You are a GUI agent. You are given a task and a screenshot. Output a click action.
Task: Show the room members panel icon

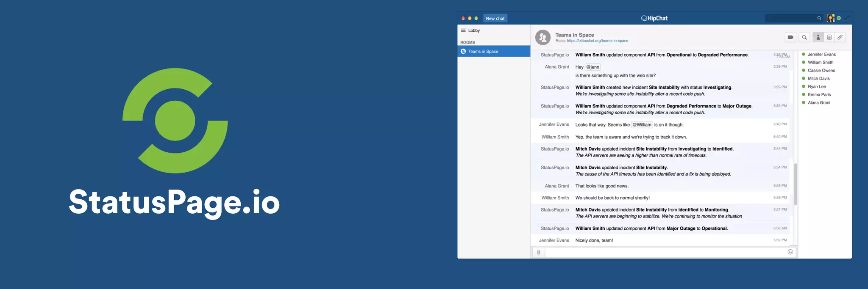(818, 37)
